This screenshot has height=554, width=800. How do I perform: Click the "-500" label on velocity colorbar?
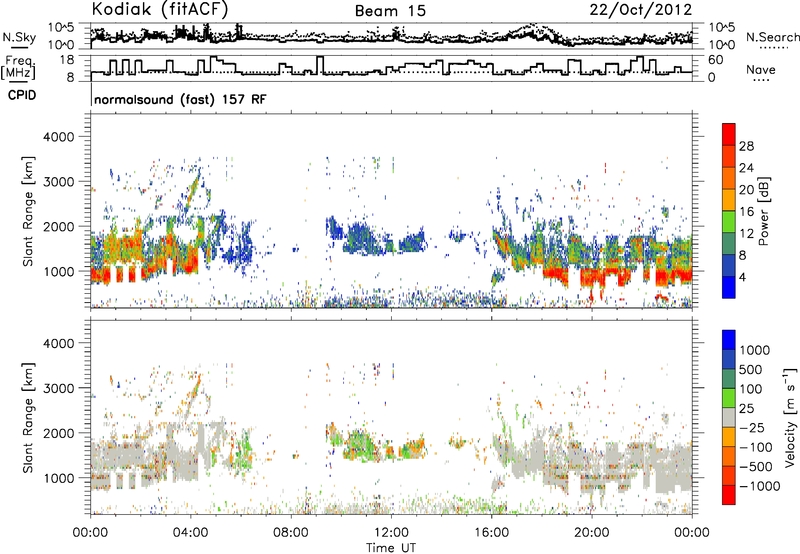click(756, 467)
